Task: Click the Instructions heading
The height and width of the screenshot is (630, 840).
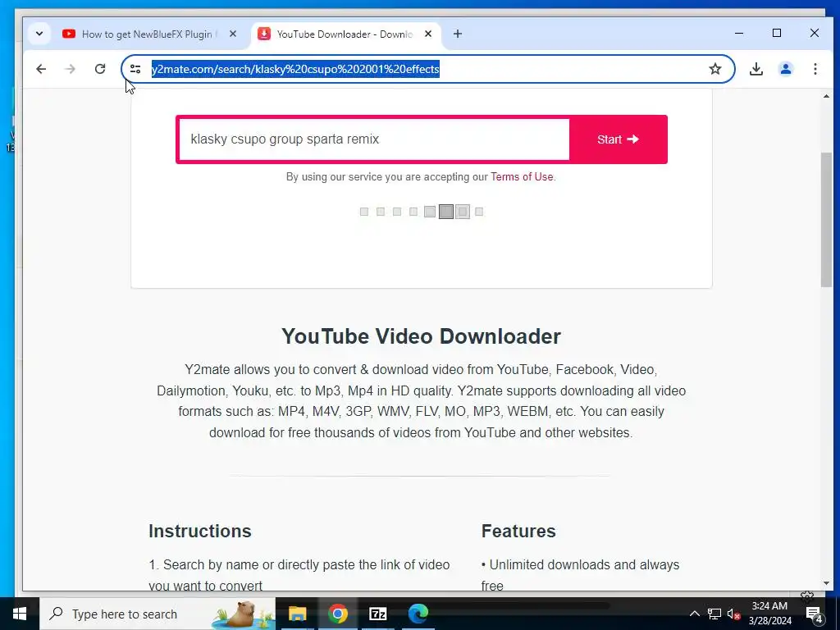Action: [x=200, y=531]
